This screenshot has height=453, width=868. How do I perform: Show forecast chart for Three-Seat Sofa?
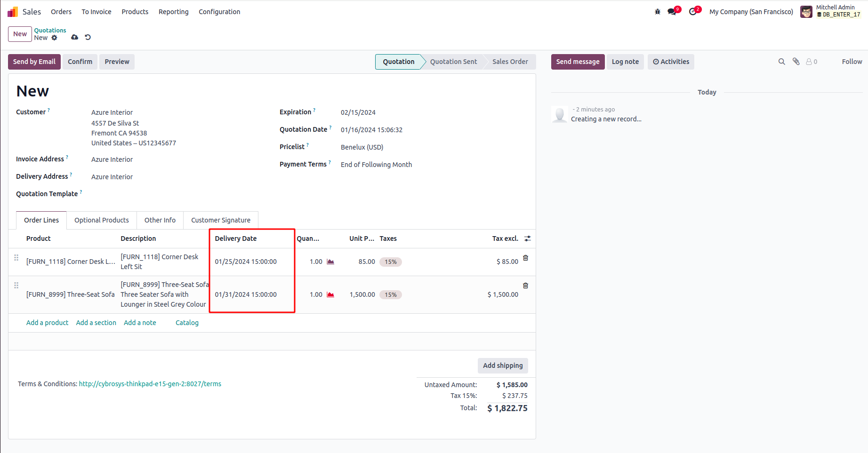(330, 294)
